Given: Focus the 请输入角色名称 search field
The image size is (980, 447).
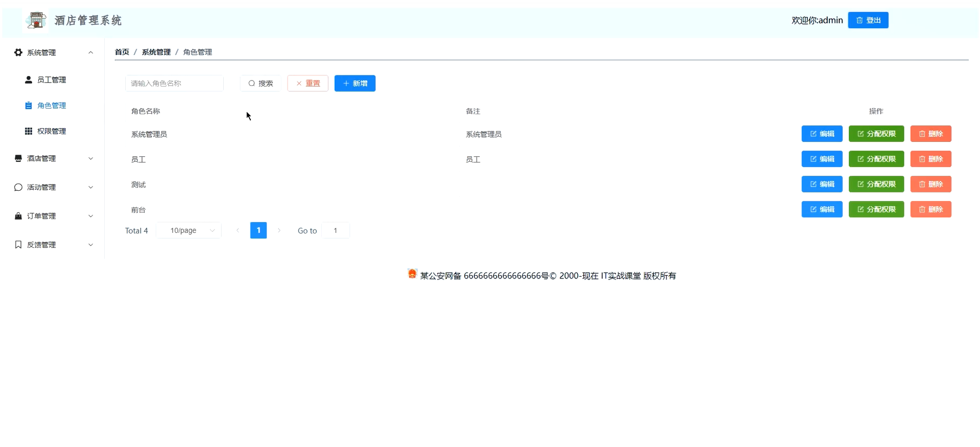Looking at the screenshot, I should tap(175, 83).
